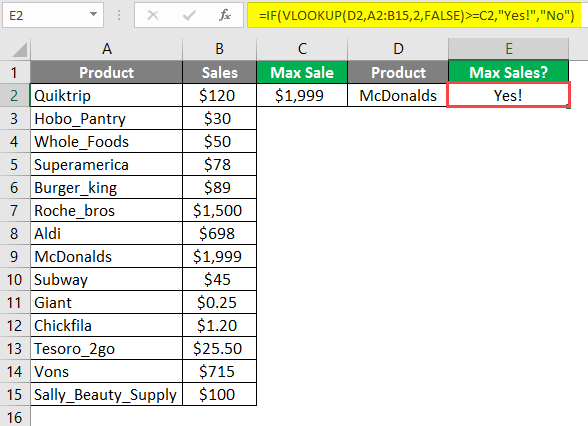Viewport: 588px width, 426px height.
Task: Click the formula bar with the IF VLOOKUP formula
Action: pyautogui.click(x=416, y=15)
